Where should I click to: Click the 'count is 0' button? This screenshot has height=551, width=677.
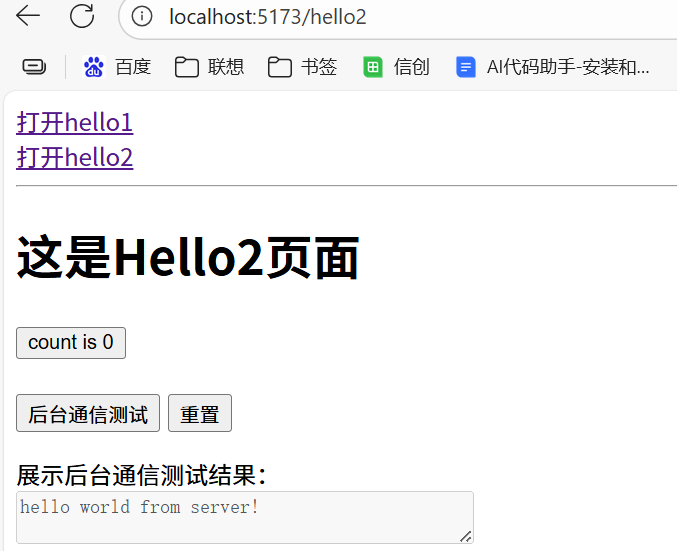point(71,343)
